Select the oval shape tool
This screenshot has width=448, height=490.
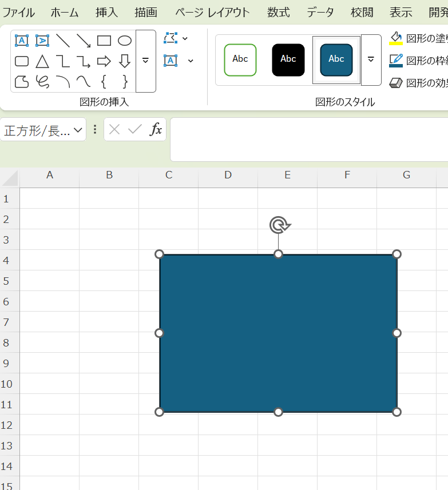125,41
